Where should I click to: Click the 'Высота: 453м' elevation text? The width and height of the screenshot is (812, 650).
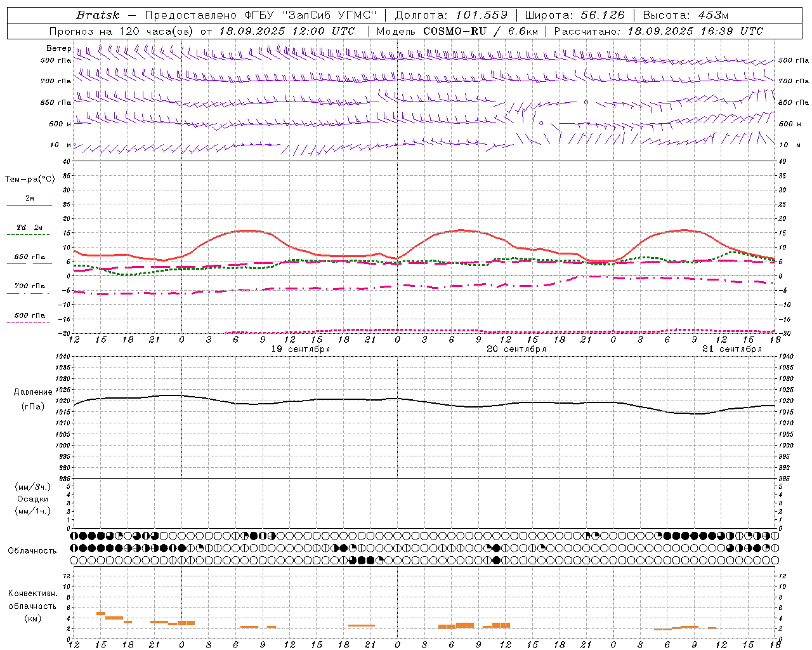click(686, 15)
